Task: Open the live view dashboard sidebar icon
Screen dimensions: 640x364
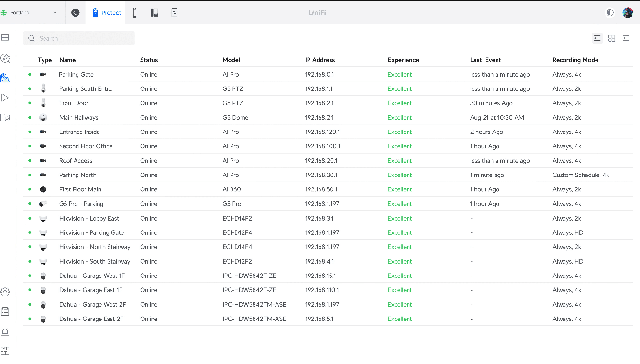Action: pos(5,38)
